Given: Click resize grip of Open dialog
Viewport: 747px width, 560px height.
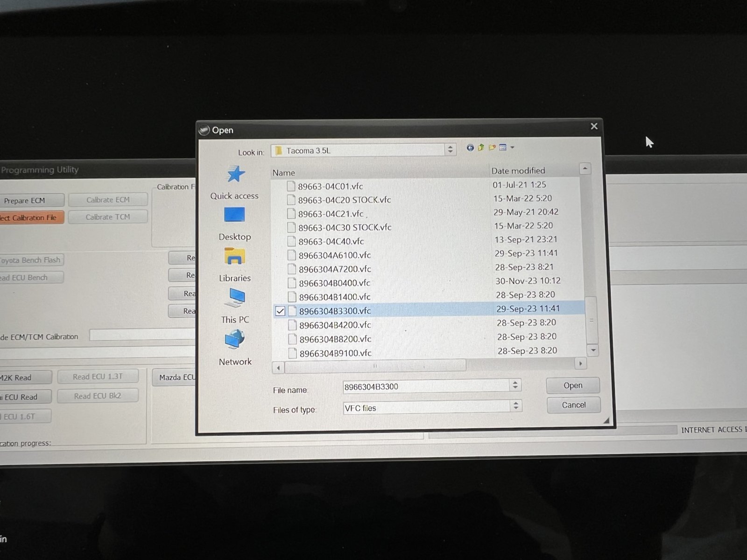Looking at the screenshot, I should tap(606, 420).
